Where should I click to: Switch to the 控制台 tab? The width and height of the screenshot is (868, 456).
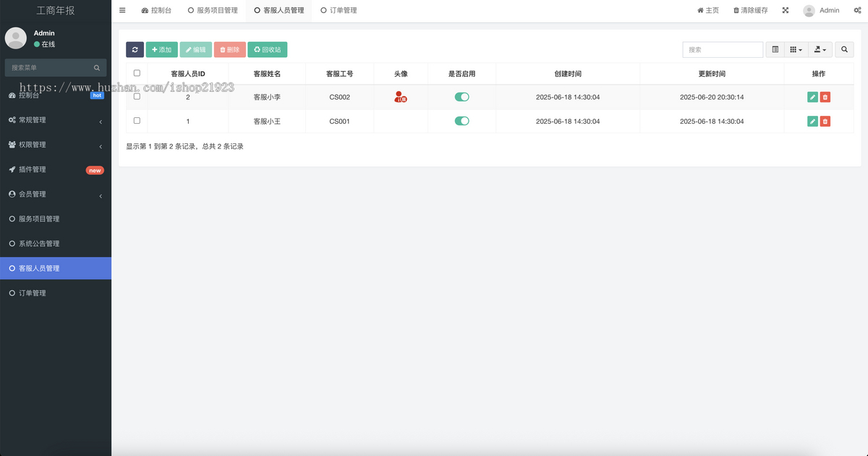(x=156, y=10)
